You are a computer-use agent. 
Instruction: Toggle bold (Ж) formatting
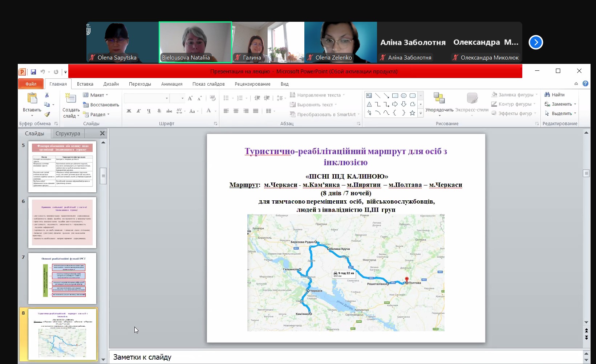[x=129, y=111]
